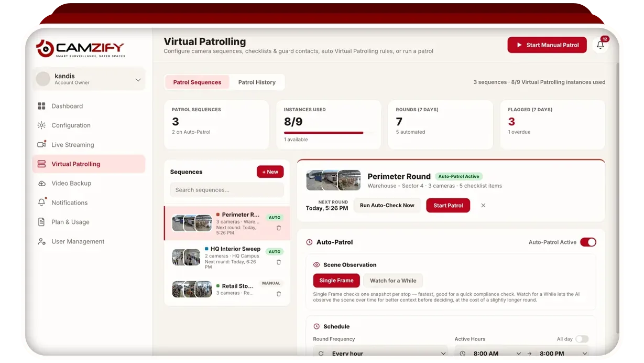Click the Instances Used progress bar

point(329,133)
